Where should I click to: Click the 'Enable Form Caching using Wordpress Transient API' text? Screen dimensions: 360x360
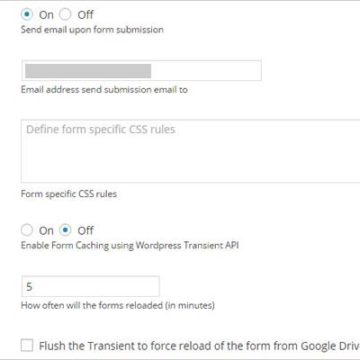click(130, 246)
